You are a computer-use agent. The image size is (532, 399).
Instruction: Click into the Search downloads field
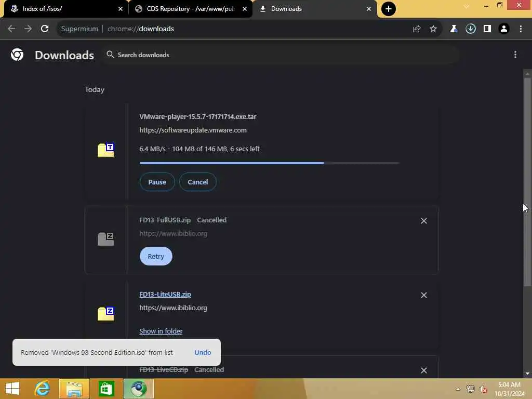point(282,55)
